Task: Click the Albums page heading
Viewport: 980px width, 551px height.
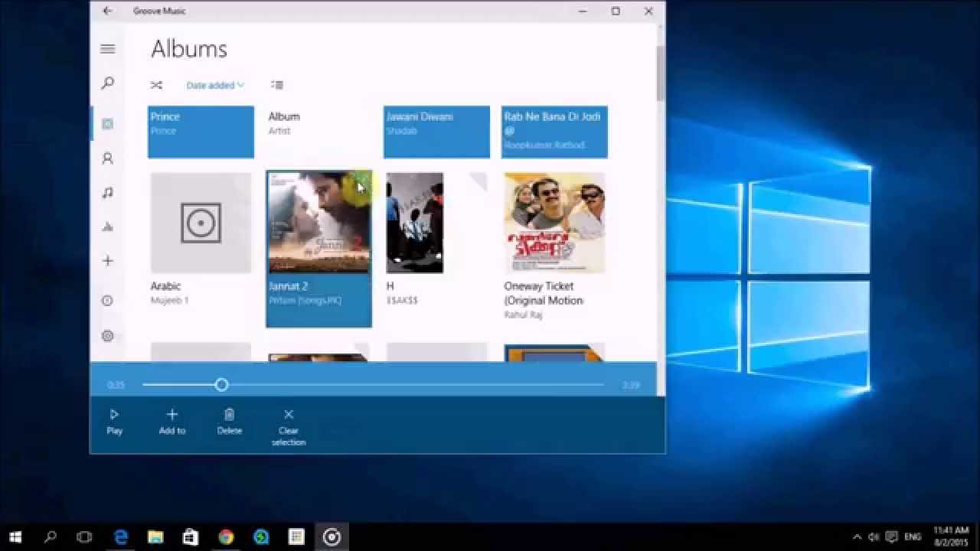Action: click(x=189, y=49)
